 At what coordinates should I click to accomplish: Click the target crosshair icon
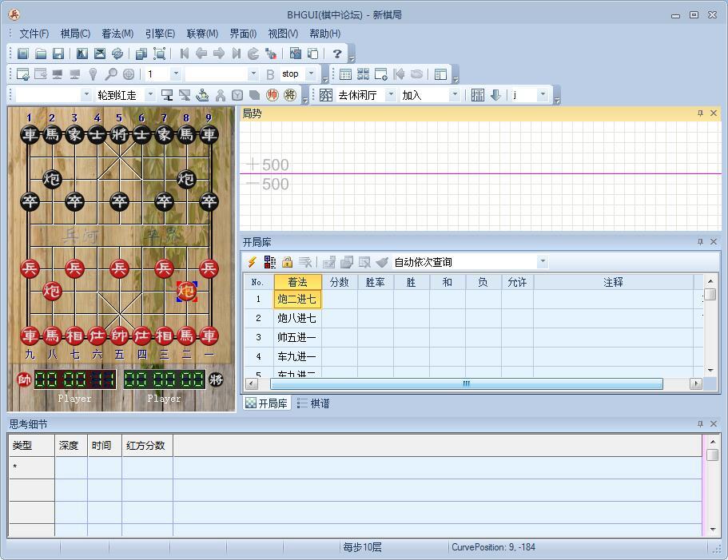coord(129,73)
